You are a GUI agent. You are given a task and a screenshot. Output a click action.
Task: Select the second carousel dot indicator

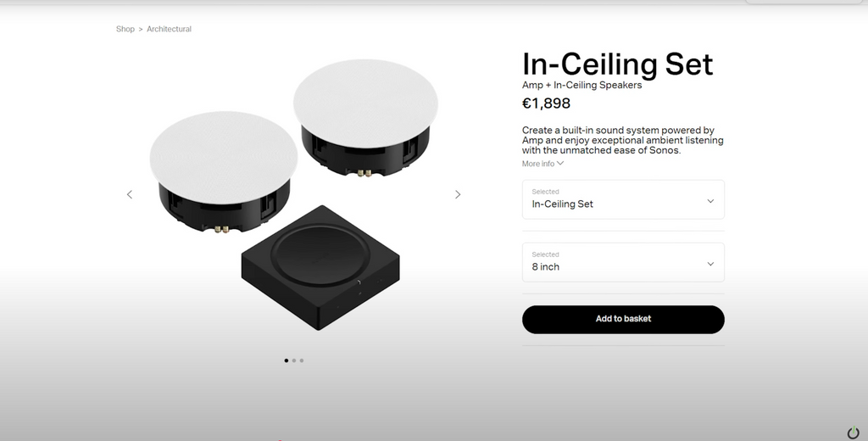pos(294,360)
